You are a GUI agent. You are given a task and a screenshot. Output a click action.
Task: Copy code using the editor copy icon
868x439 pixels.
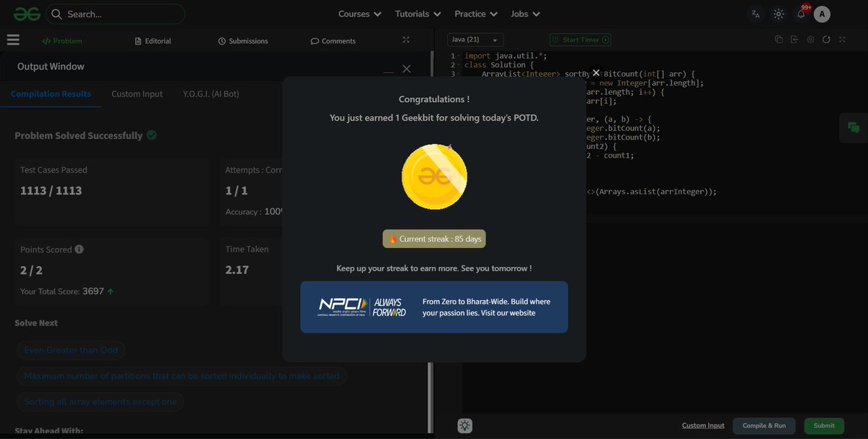click(778, 40)
